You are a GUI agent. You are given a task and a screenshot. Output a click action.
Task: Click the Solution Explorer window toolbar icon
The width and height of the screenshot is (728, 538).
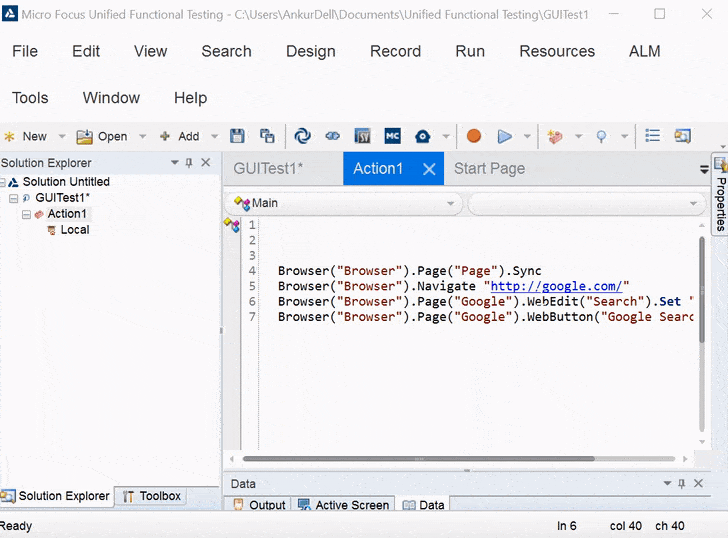pos(682,136)
